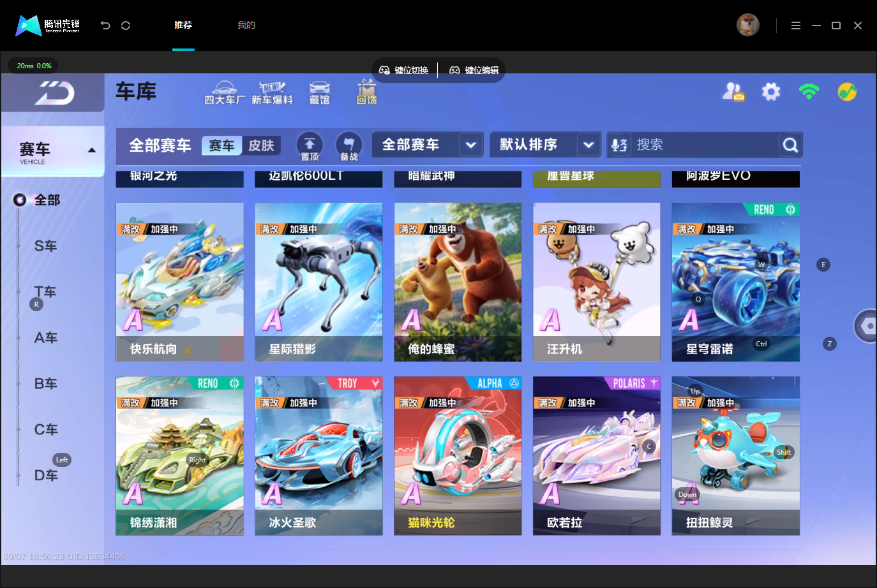This screenshot has width=877, height=588.
Task: Click the 迈凯伦600LT car name label
Action: [x=306, y=175]
